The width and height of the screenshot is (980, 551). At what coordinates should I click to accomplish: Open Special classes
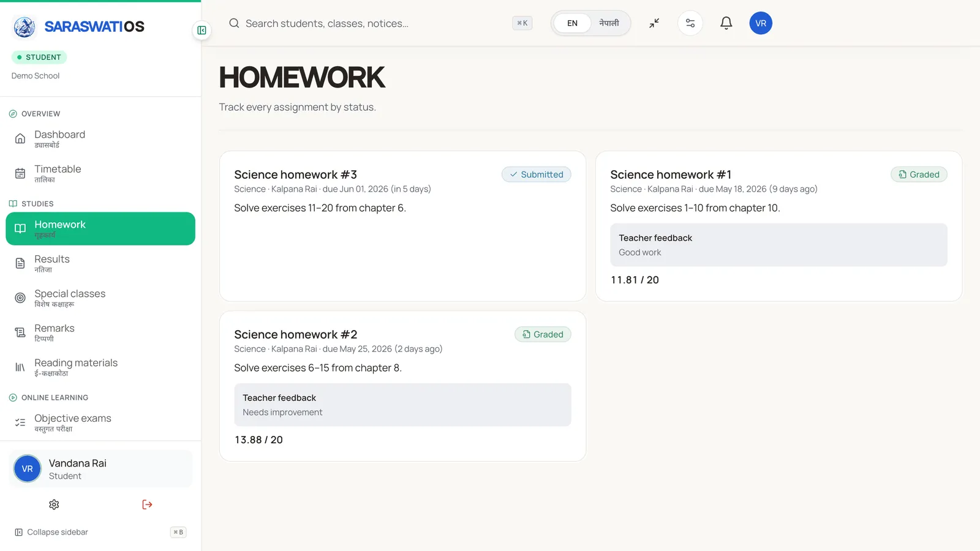coord(100,298)
